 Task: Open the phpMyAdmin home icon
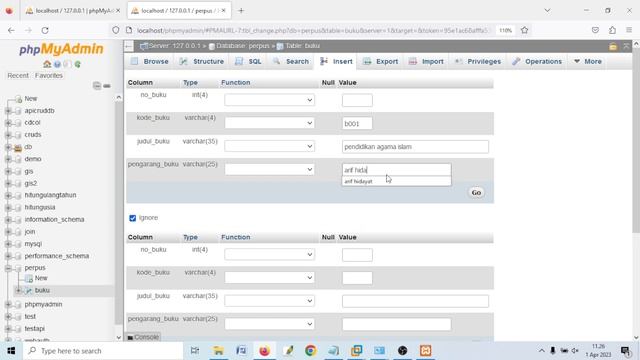[x=47, y=64]
